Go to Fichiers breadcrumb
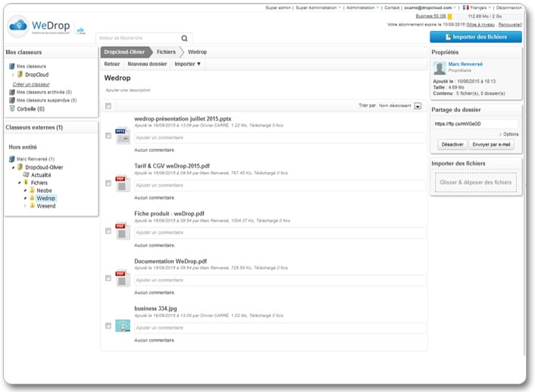 [x=166, y=52]
